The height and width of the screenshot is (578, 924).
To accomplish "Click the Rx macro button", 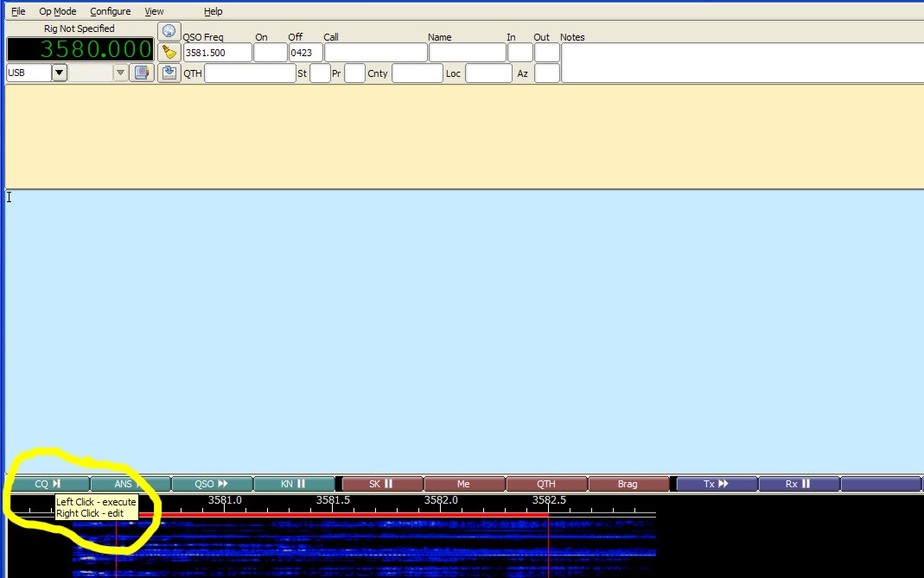I will [799, 484].
